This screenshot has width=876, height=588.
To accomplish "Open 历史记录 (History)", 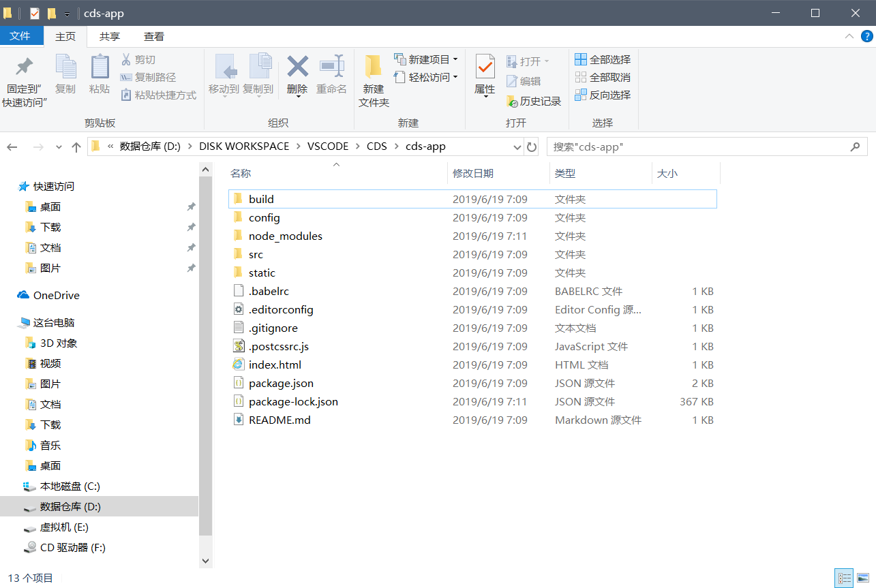I will (534, 101).
